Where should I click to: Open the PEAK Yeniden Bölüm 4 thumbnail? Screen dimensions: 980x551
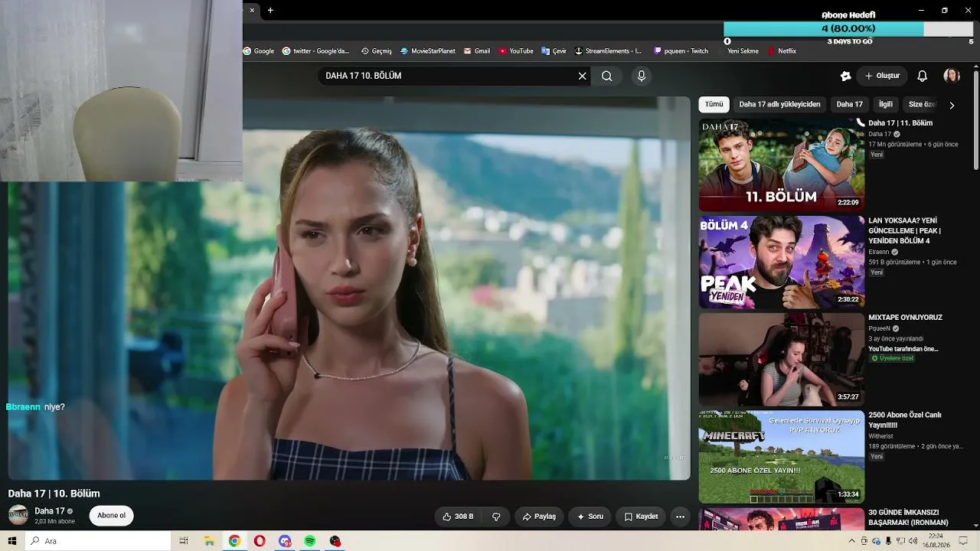782,262
